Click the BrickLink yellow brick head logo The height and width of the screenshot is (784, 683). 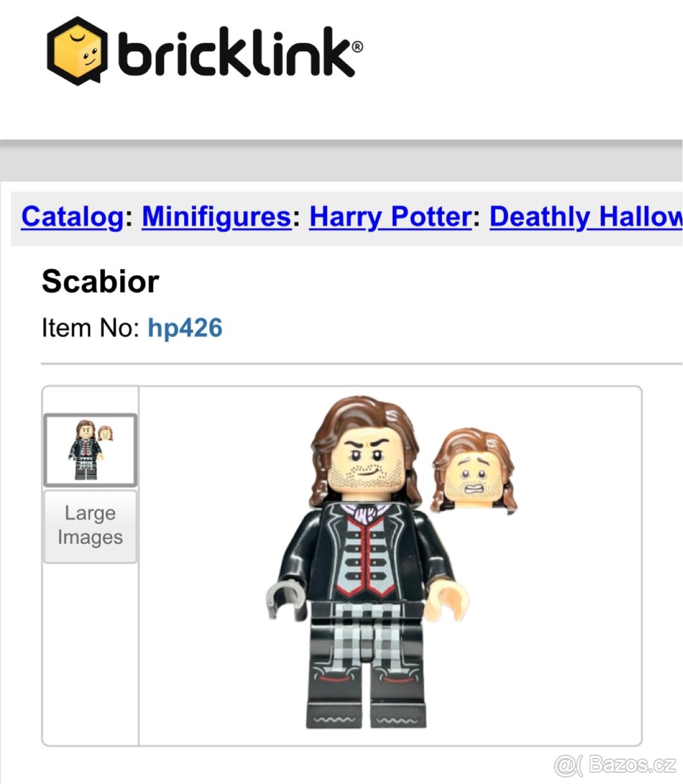pos(77,51)
